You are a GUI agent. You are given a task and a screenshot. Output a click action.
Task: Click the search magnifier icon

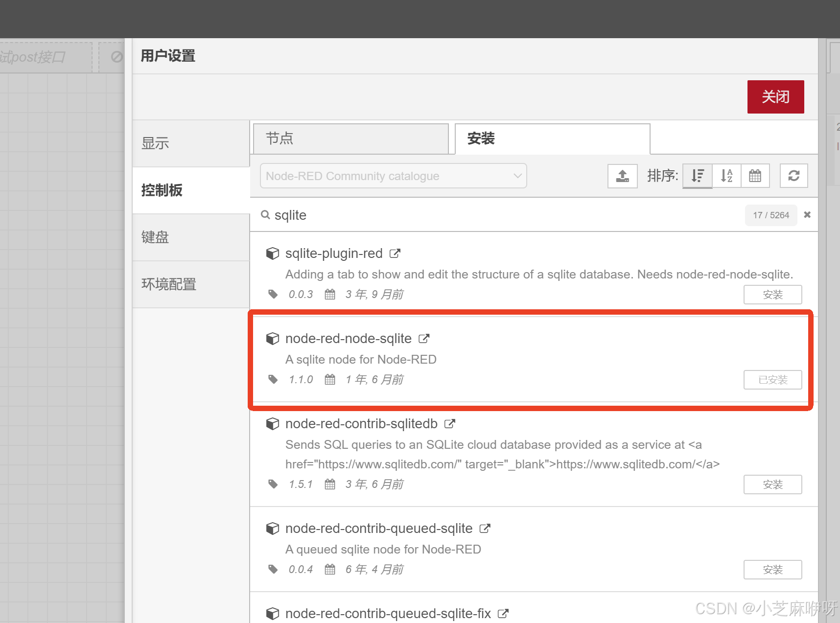(265, 215)
